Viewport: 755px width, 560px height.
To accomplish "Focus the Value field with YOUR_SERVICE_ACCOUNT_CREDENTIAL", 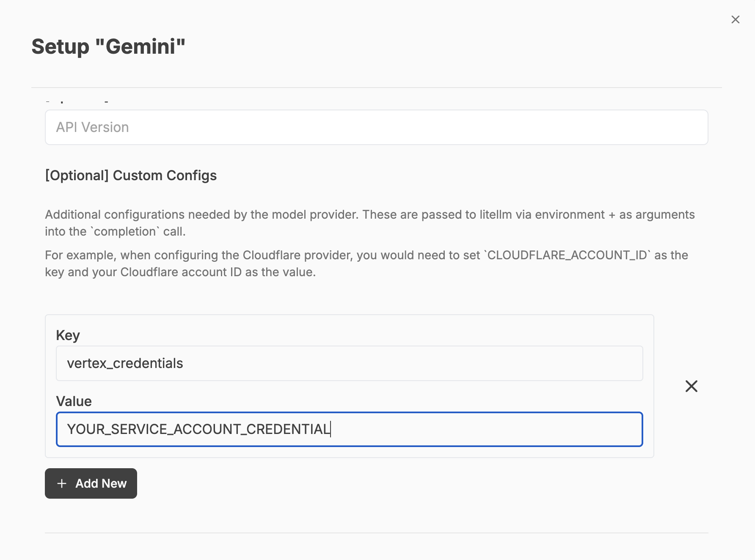I will pos(349,429).
